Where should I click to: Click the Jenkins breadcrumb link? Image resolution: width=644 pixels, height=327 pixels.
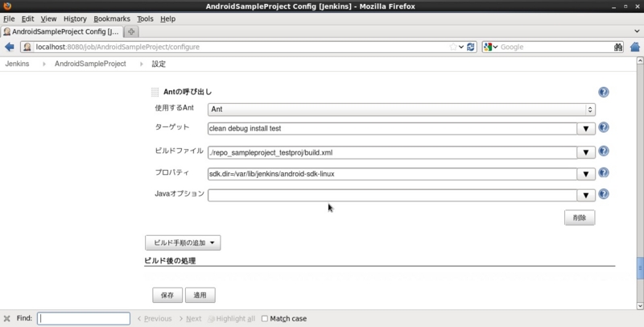pyautogui.click(x=17, y=64)
